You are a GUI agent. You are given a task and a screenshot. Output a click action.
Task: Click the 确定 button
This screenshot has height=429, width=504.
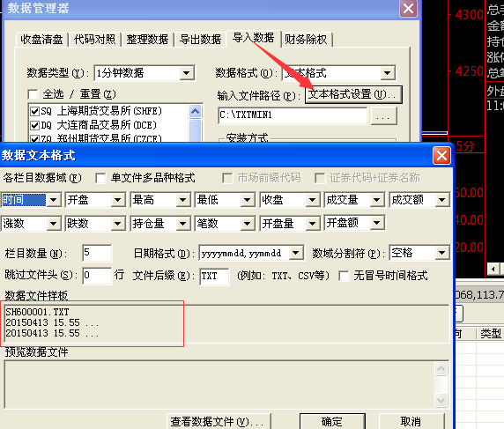coord(332,421)
